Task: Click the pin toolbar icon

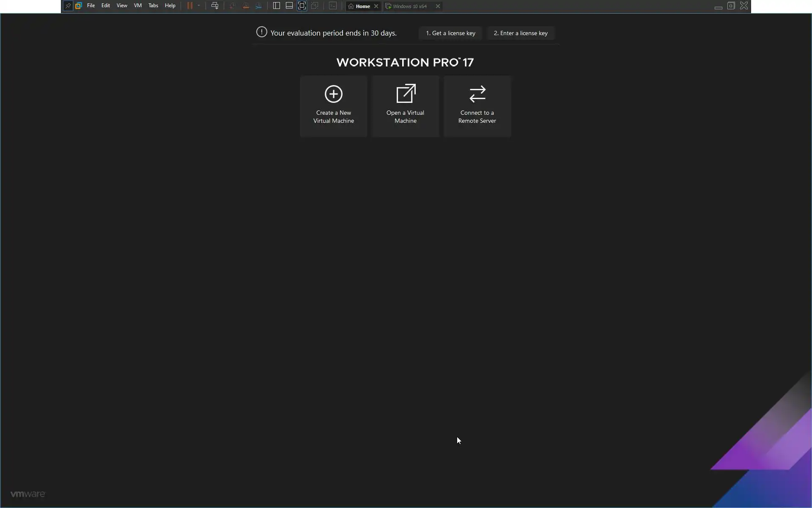Action: pos(68,6)
